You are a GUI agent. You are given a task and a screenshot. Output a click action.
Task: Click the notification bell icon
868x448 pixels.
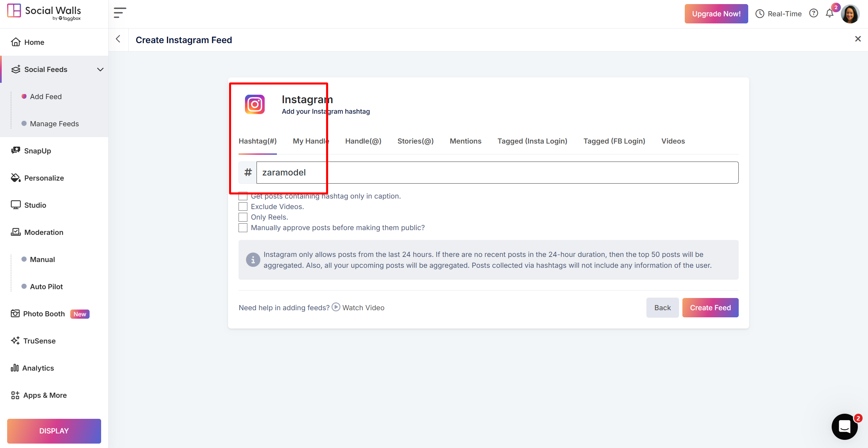(829, 14)
